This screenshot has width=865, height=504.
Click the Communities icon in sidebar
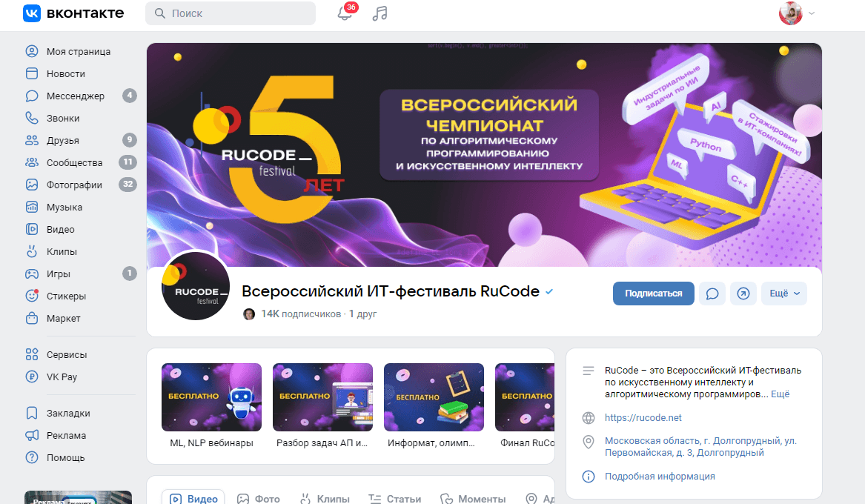pyautogui.click(x=32, y=162)
